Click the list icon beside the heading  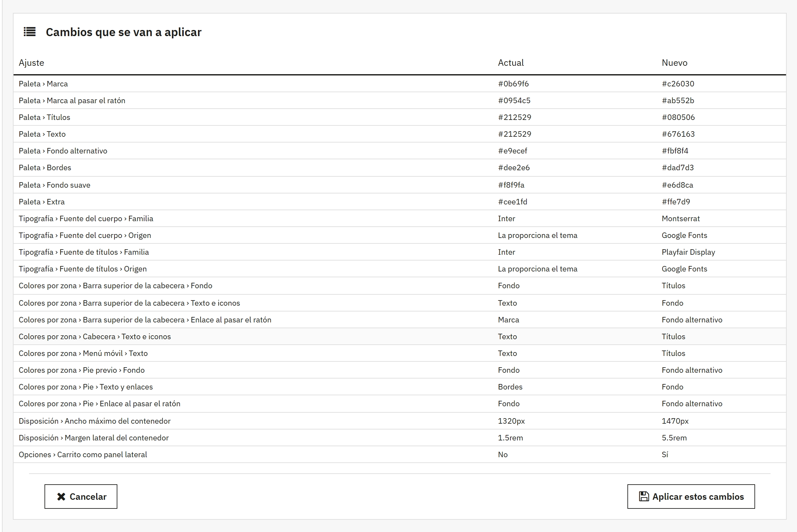coord(30,32)
